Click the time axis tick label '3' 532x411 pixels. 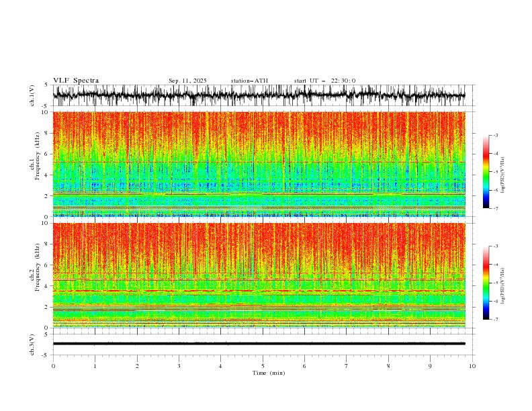[x=179, y=366]
